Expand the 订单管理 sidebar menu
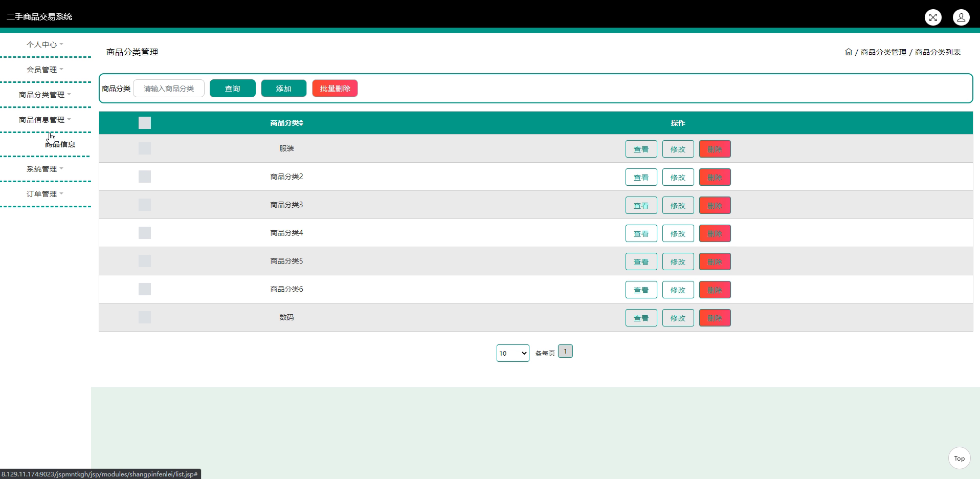Viewport: 980px width, 479px height. pyautogui.click(x=45, y=194)
